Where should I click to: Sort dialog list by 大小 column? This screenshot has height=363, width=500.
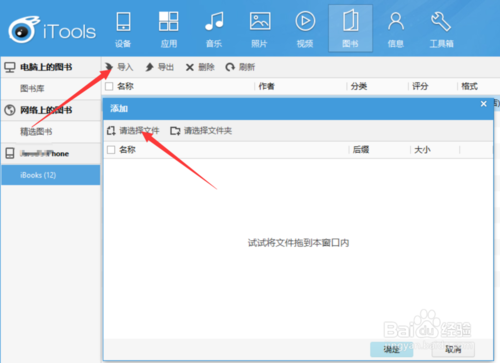422,150
